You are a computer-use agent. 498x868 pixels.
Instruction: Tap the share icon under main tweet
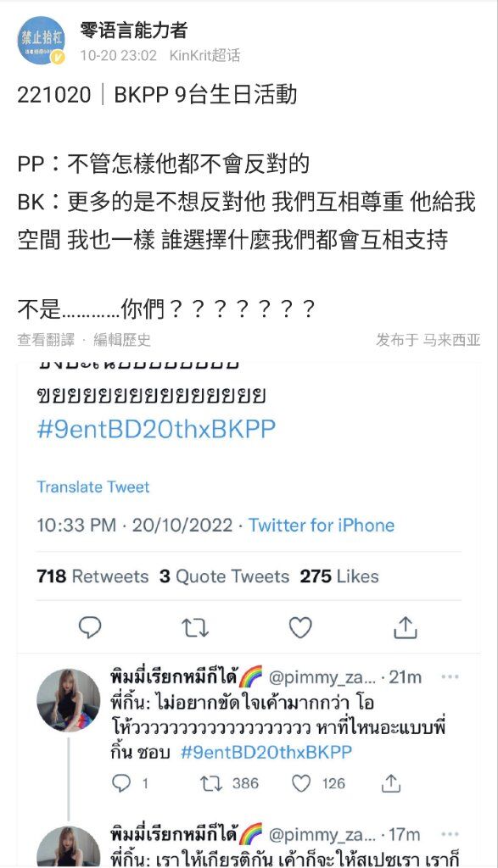pos(405,627)
